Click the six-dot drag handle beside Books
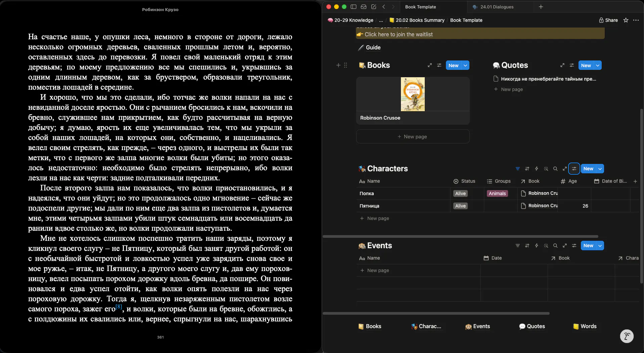This screenshot has height=353, width=644. click(x=346, y=65)
